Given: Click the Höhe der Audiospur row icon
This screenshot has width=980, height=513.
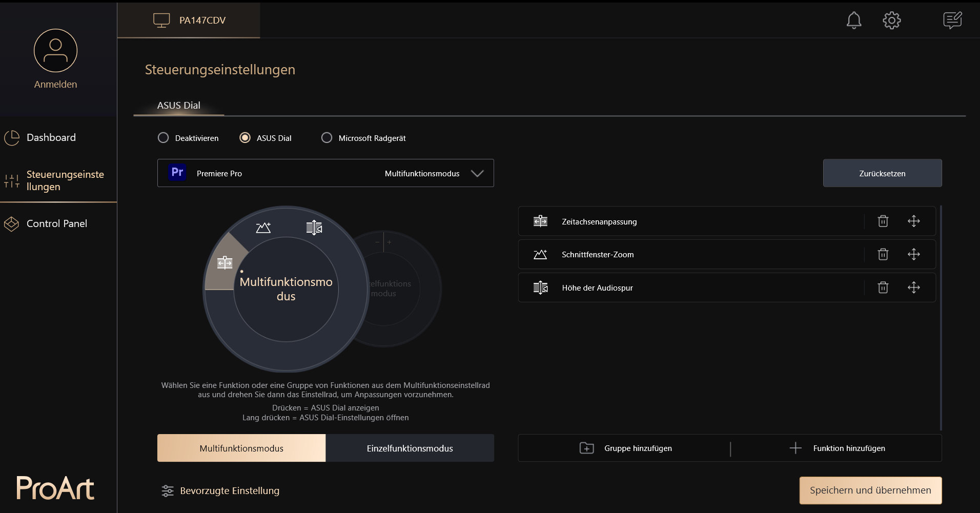Looking at the screenshot, I should coord(540,288).
